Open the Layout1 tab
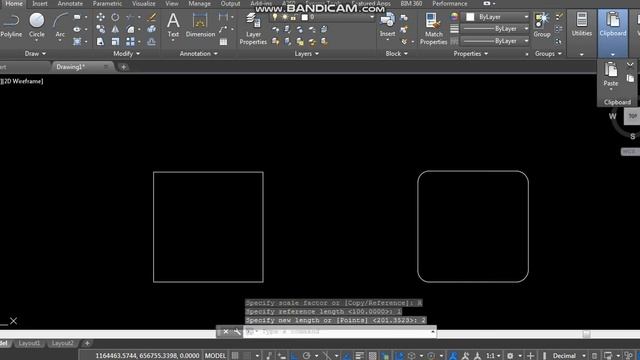 pyautogui.click(x=29, y=343)
